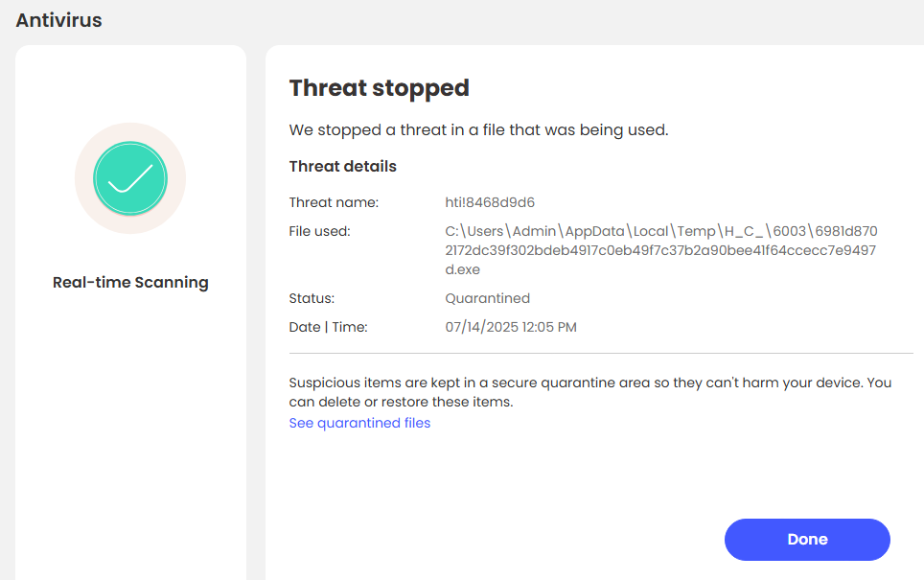Click the Threat name label
The image size is (924, 580).
334,202
